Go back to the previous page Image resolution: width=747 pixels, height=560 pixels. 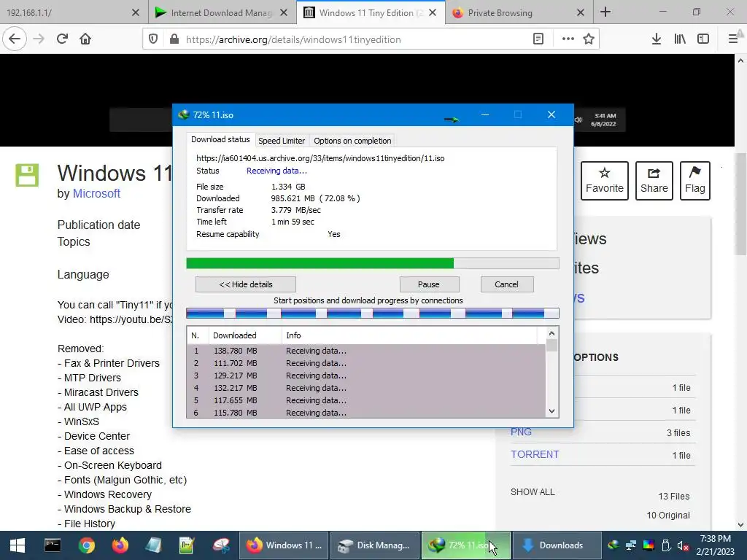pyautogui.click(x=15, y=39)
